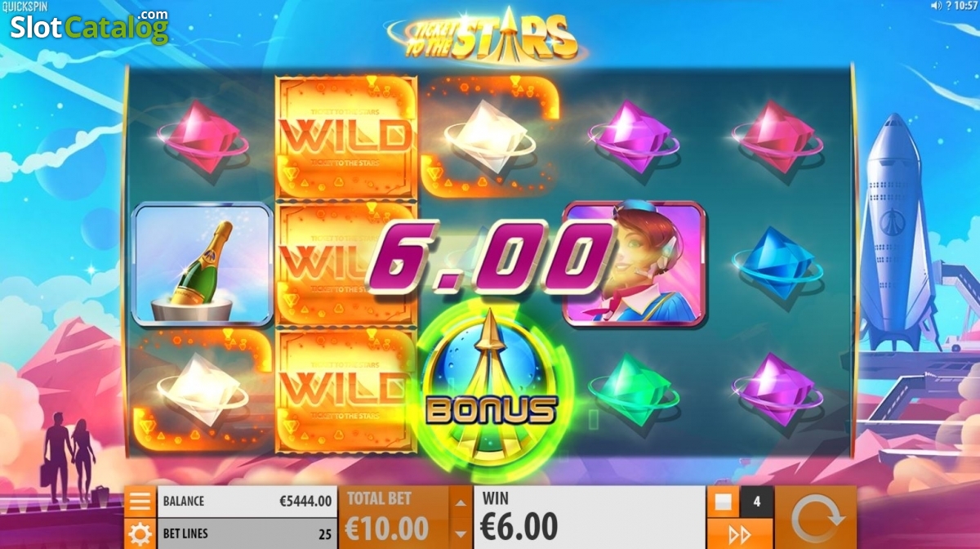
Task: Spin the reels with the circular arrow
Action: coord(815,518)
